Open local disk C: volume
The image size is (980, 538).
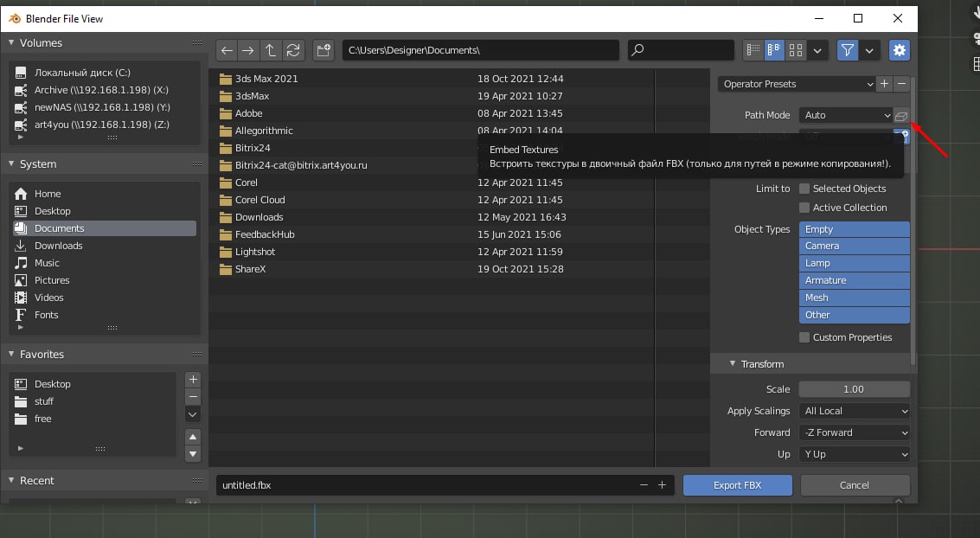(105, 73)
